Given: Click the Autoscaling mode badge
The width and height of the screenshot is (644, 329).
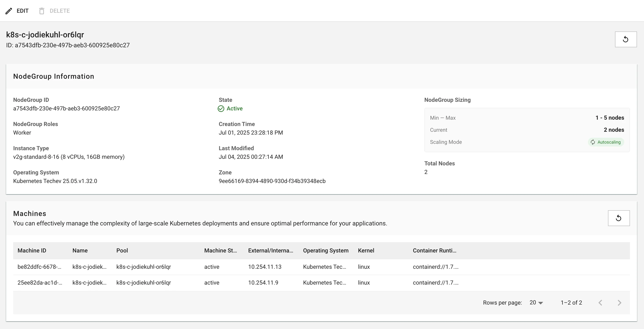Looking at the screenshot, I should pos(606,142).
